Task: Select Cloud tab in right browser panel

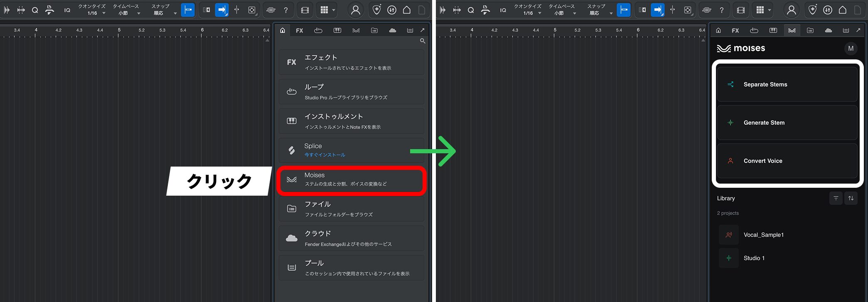Action: pyautogui.click(x=829, y=30)
